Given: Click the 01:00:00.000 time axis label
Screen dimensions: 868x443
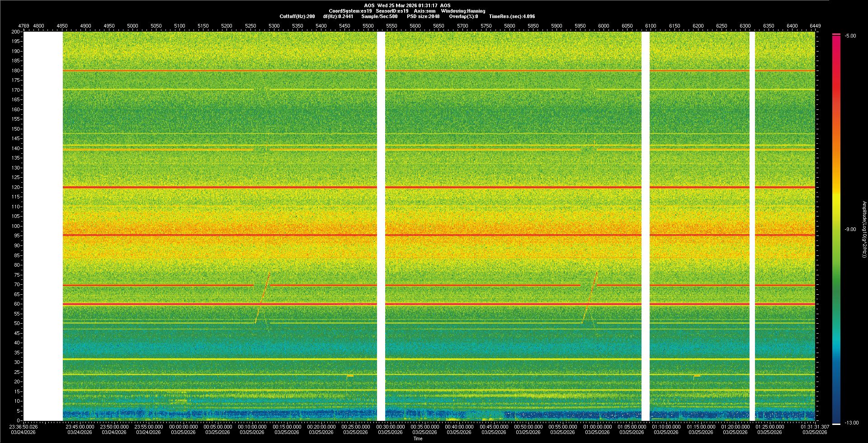Looking at the screenshot, I should 597,427.
